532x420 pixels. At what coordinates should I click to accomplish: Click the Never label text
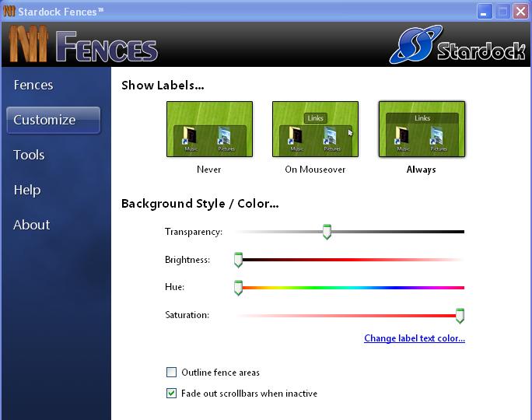(x=209, y=170)
